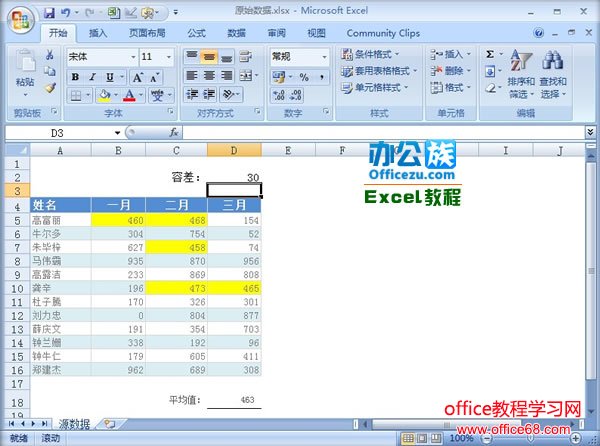Change the text orientation
This screenshot has height=446, width=600.
point(228,94)
